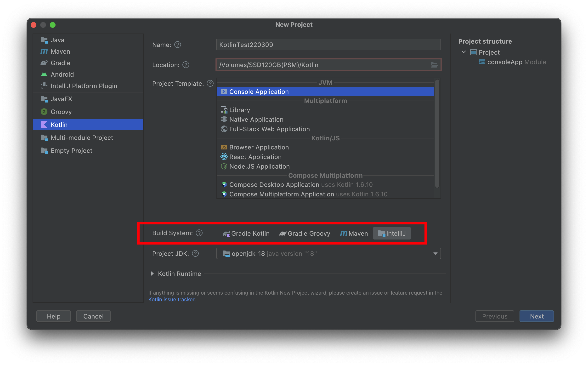The image size is (588, 365).
Task: Click the template list scrollbar
Action: (437, 133)
